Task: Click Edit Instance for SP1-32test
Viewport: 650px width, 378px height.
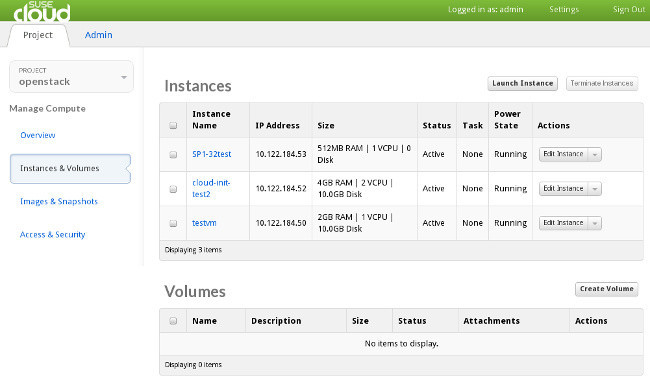Action: point(563,154)
